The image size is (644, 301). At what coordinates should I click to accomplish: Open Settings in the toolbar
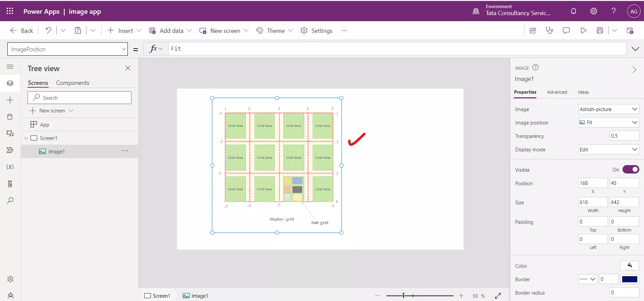pos(317,31)
